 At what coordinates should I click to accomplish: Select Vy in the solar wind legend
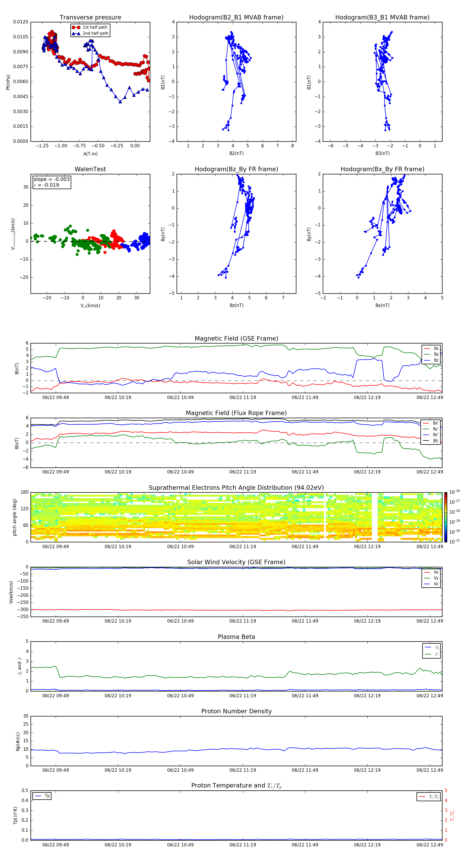coord(431,578)
